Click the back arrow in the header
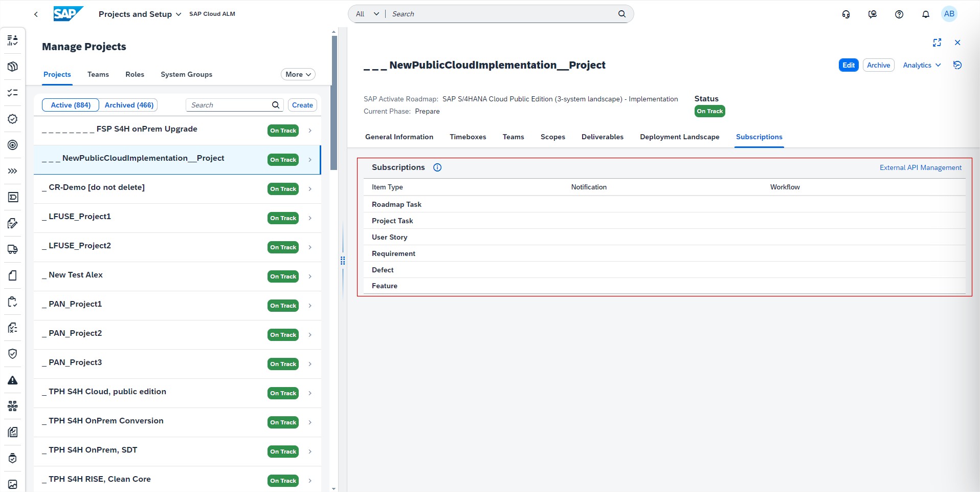This screenshot has height=492, width=980. (36, 14)
